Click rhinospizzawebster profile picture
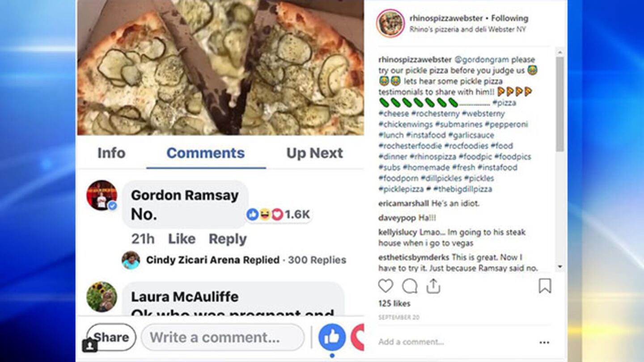This screenshot has width=644, height=362. click(390, 23)
